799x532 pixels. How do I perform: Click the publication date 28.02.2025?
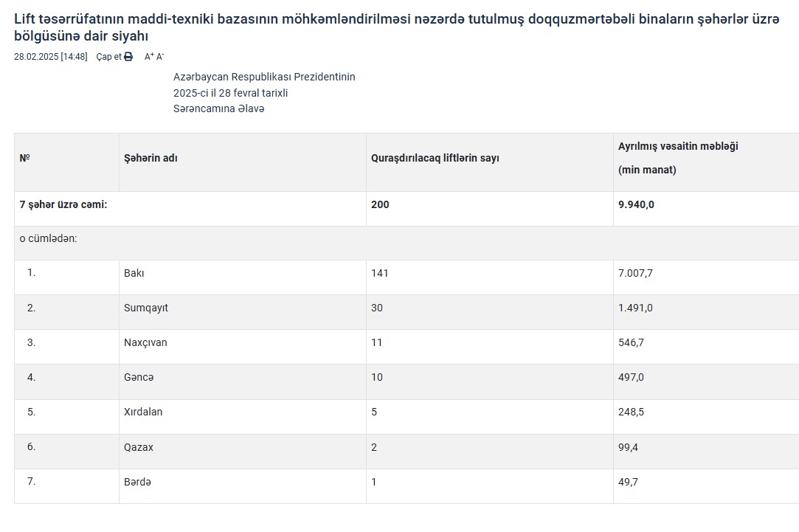pos(36,57)
